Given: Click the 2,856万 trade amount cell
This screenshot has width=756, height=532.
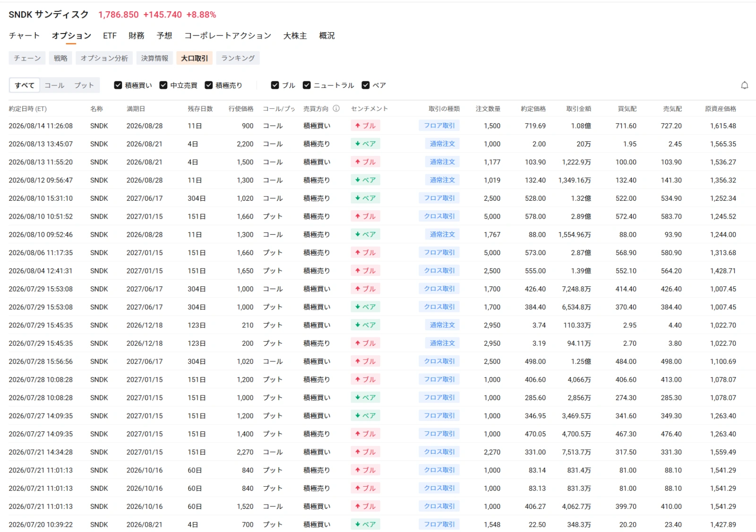Looking at the screenshot, I should click(x=579, y=397).
